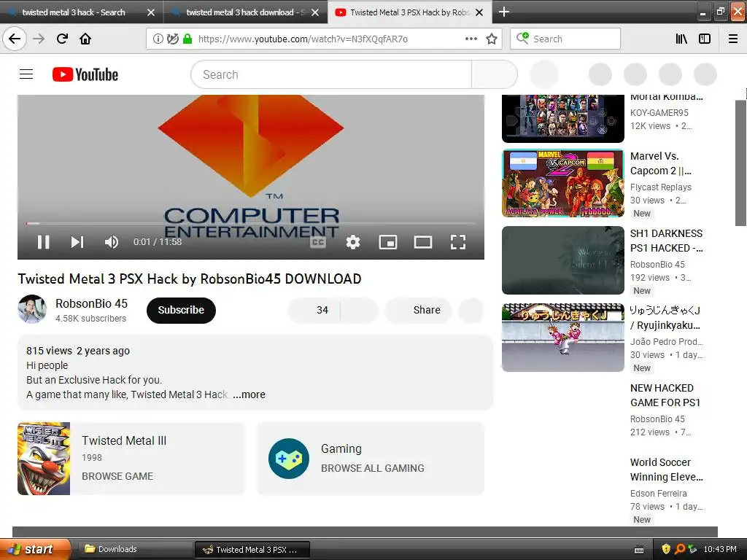Enter full screen video mode
Image resolution: width=747 pixels, height=560 pixels.
[x=458, y=242]
